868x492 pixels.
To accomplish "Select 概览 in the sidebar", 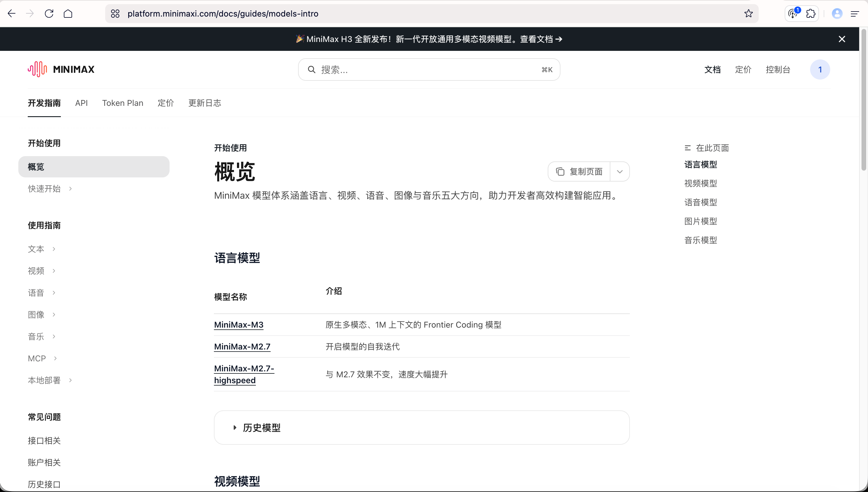I will 94,166.
